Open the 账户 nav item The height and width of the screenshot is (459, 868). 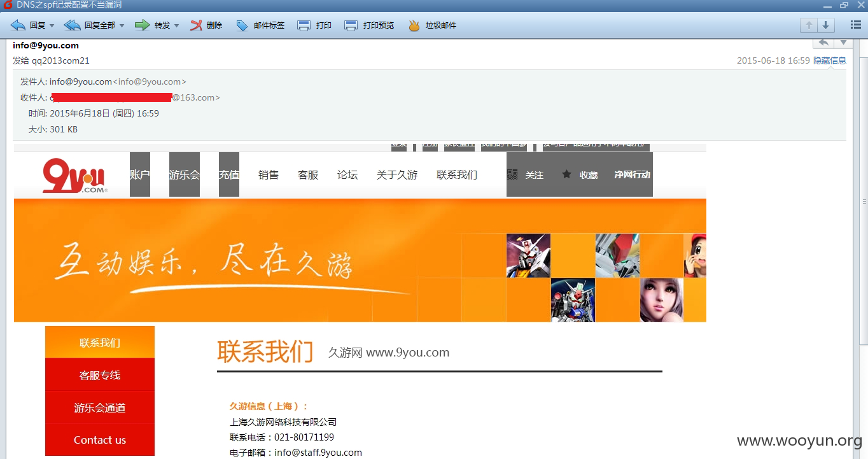140,174
